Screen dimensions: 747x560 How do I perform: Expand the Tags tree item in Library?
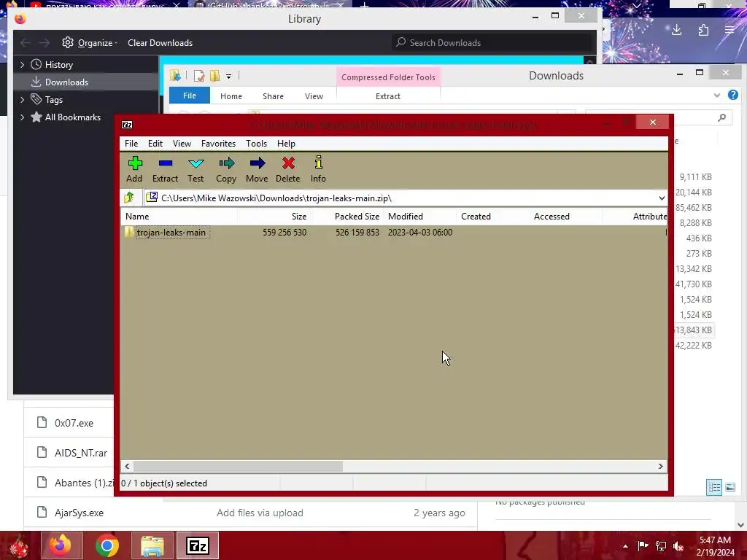[x=22, y=99]
